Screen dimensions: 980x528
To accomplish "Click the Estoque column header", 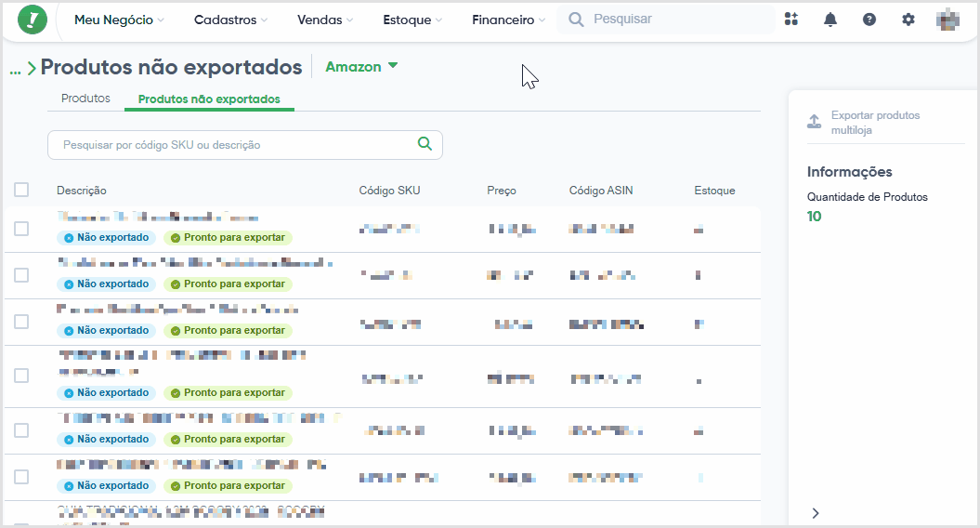I will click(714, 191).
